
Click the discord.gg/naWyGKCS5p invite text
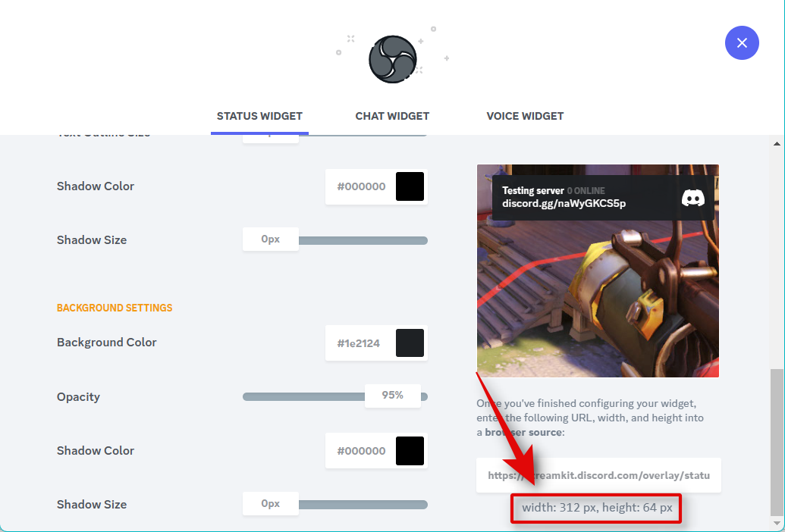click(x=564, y=204)
